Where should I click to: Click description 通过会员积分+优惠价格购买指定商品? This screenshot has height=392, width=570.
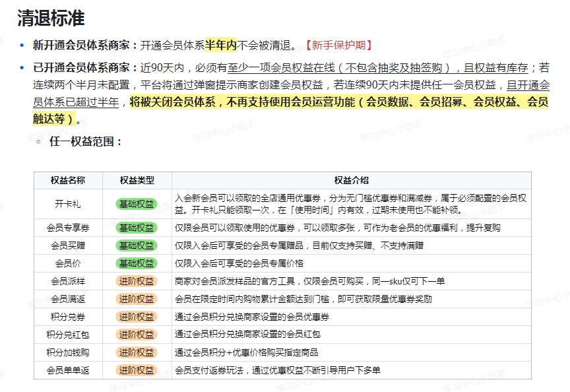pyautogui.click(x=246, y=352)
